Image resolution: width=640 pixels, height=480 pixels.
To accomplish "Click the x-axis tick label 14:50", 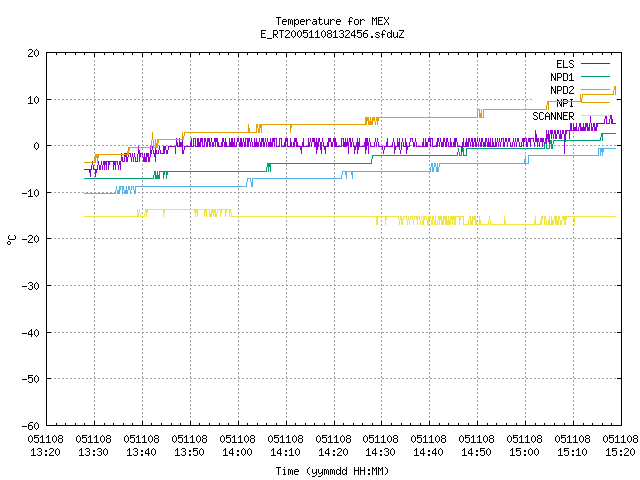I will coord(476,452).
